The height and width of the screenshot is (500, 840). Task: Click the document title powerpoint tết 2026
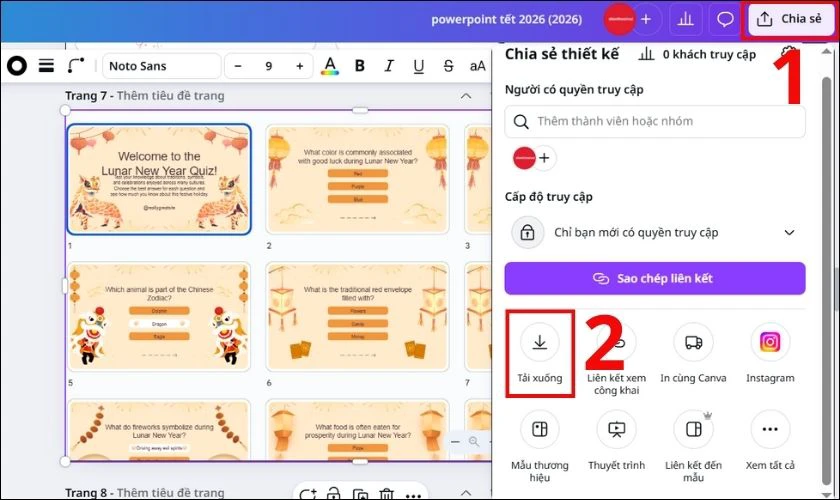click(506, 19)
